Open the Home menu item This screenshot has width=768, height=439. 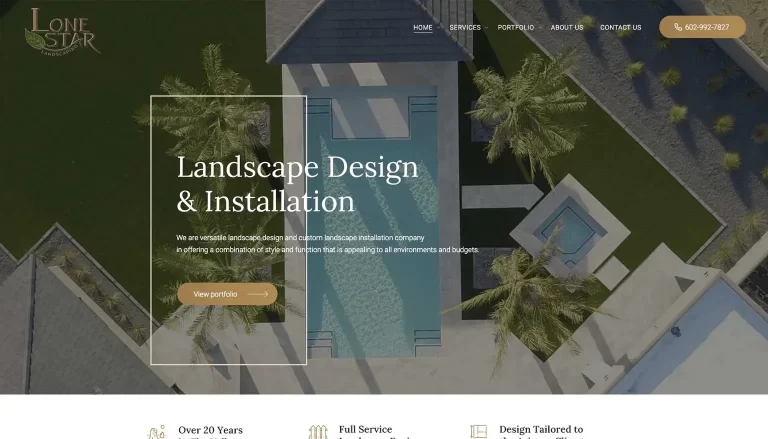(x=422, y=27)
